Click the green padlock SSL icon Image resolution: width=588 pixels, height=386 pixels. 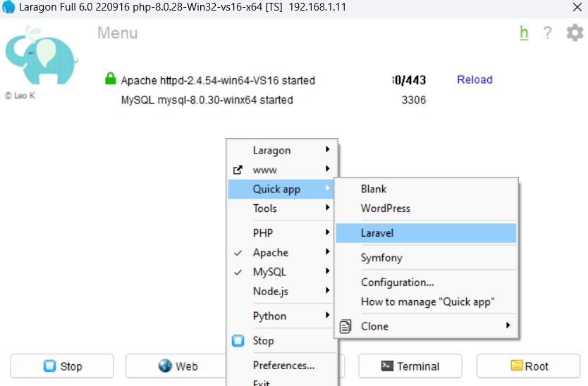coord(110,78)
